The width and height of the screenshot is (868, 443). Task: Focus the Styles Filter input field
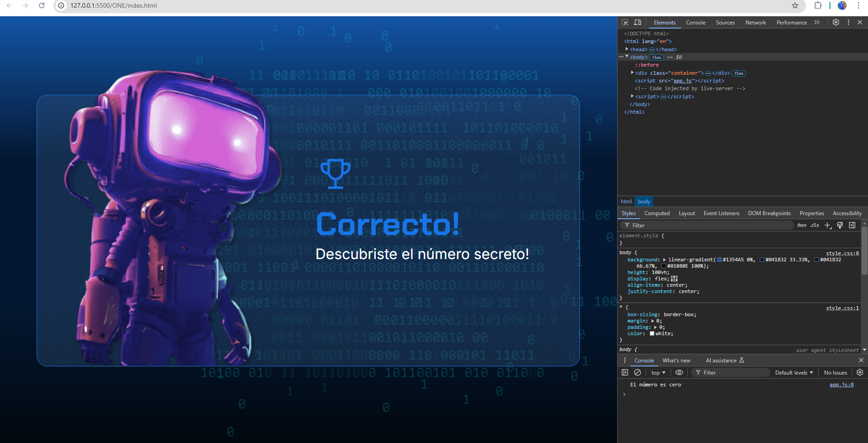pos(706,225)
